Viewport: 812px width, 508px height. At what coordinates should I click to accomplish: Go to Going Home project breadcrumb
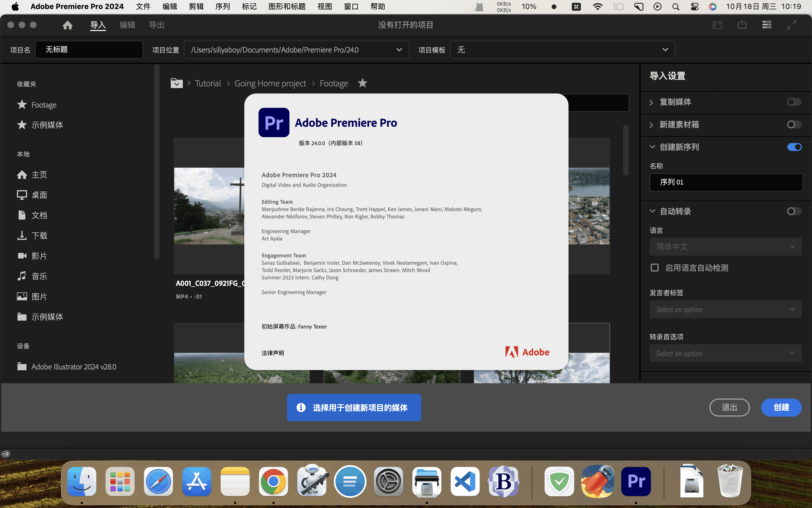click(x=270, y=83)
